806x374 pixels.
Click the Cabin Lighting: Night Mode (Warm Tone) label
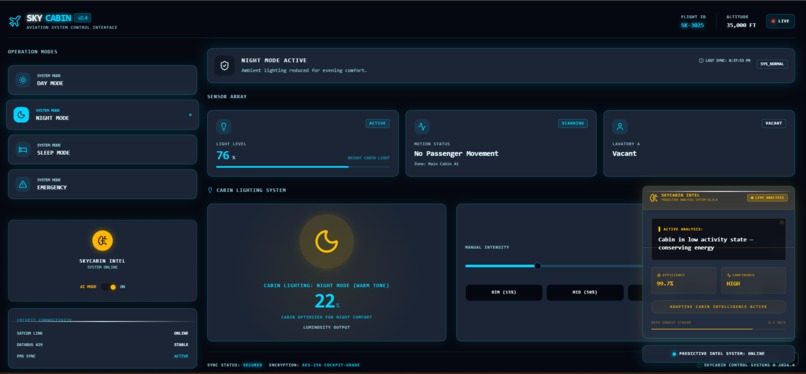(326, 285)
